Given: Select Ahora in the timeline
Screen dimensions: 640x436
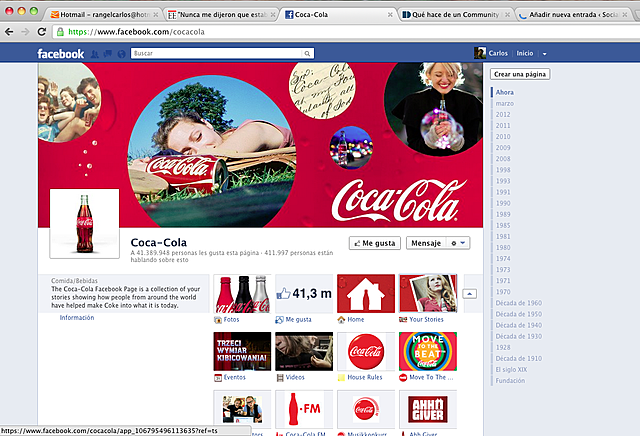Looking at the screenshot, I should coord(504,93).
